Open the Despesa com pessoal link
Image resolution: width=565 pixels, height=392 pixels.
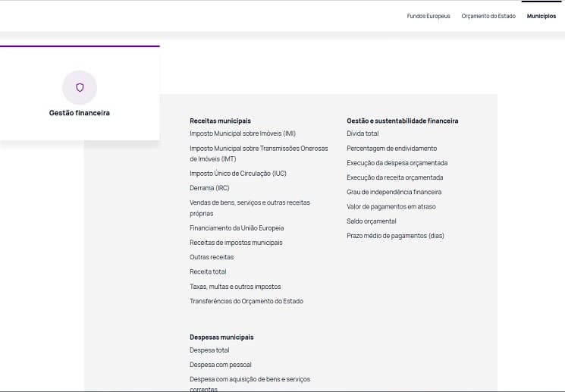point(221,365)
